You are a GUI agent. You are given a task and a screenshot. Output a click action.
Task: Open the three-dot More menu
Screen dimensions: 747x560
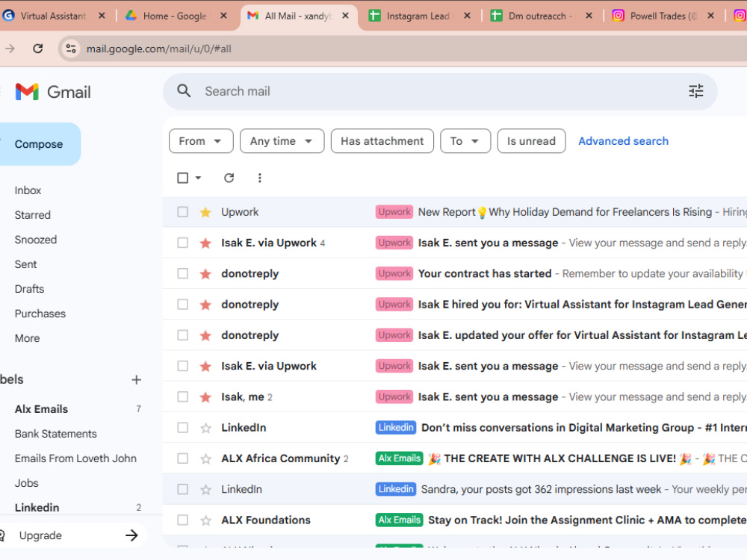click(260, 178)
